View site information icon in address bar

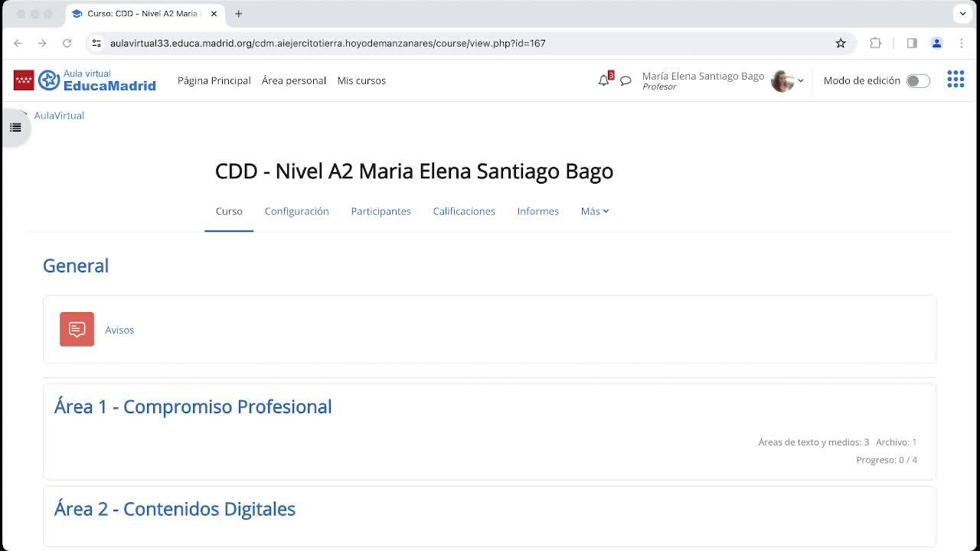[x=96, y=43]
